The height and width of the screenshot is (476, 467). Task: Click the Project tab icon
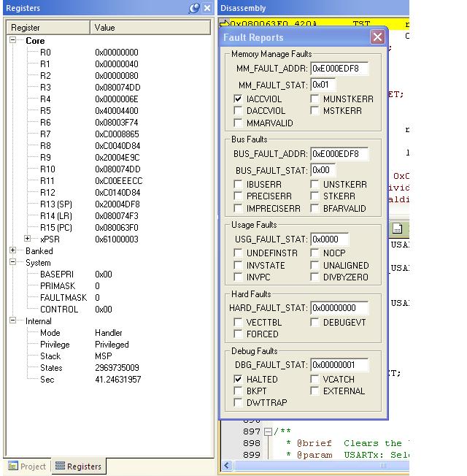tap(12, 466)
